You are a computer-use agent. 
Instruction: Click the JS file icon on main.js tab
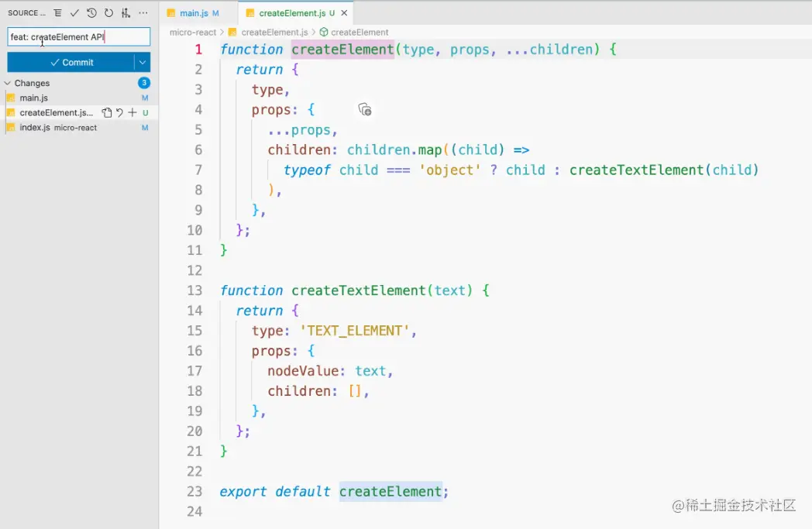coord(171,13)
